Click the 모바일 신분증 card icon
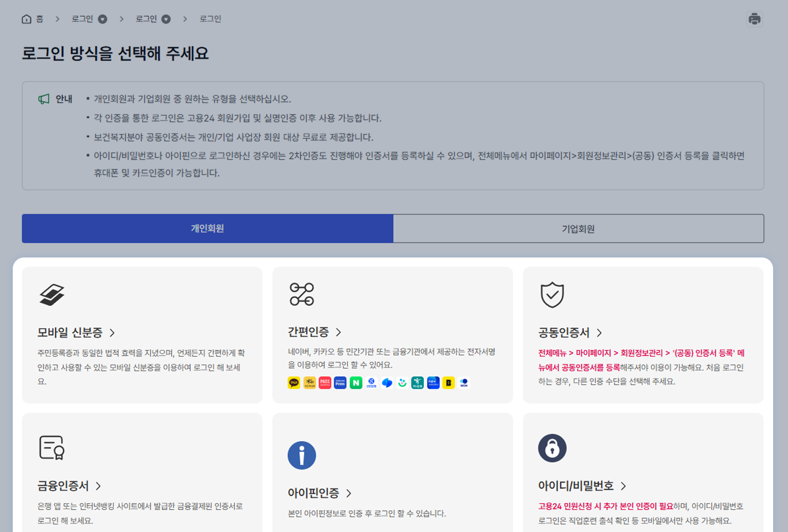This screenshot has width=788, height=532. (x=52, y=295)
